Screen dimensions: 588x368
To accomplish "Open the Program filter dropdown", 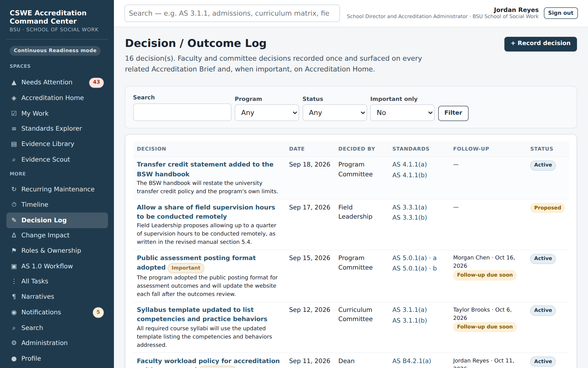I will tap(267, 113).
